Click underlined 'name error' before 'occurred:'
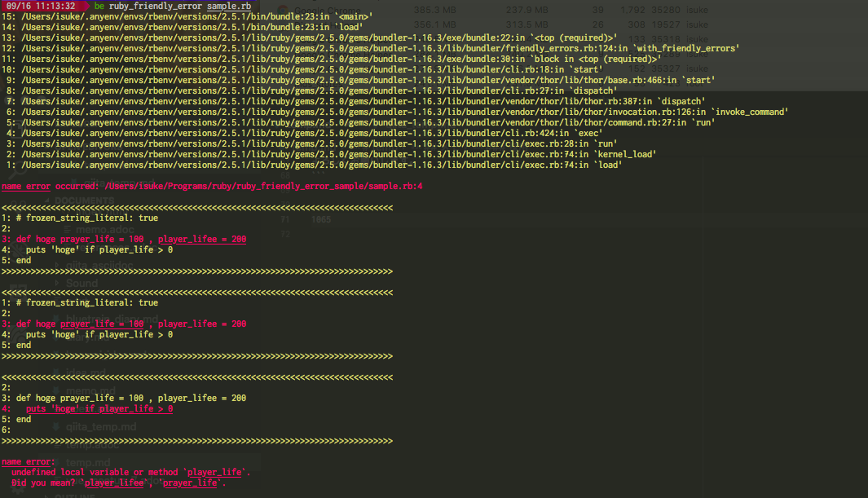Image resolution: width=868 pixels, height=498 pixels. click(x=26, y=186)
